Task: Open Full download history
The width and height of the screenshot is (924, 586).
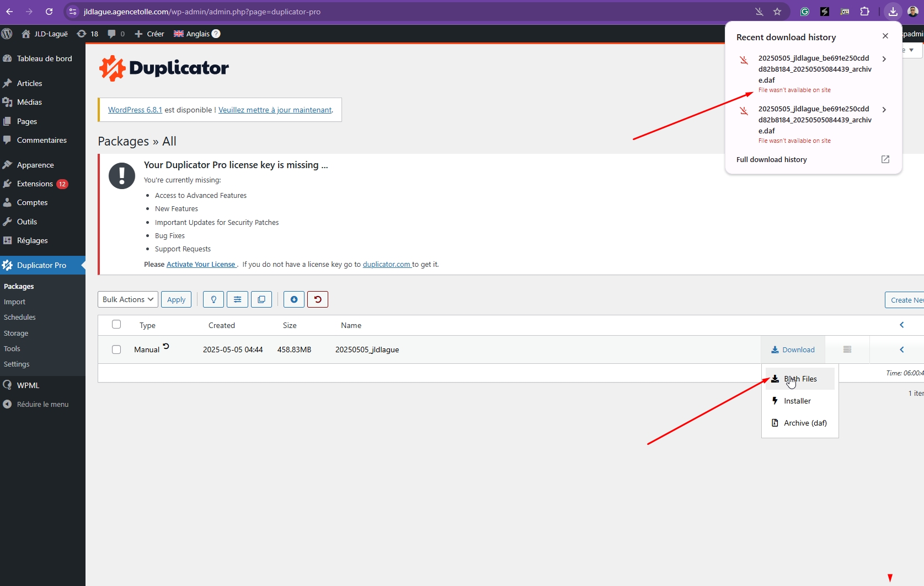Action: tap(813, 159)
